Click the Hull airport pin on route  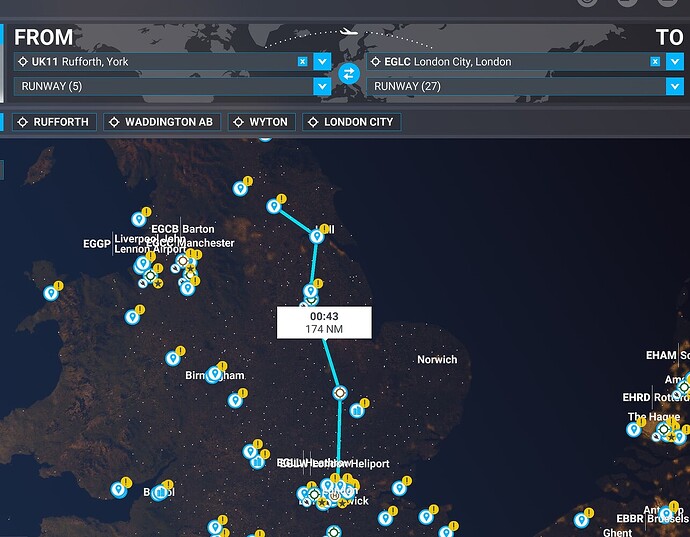317,236
